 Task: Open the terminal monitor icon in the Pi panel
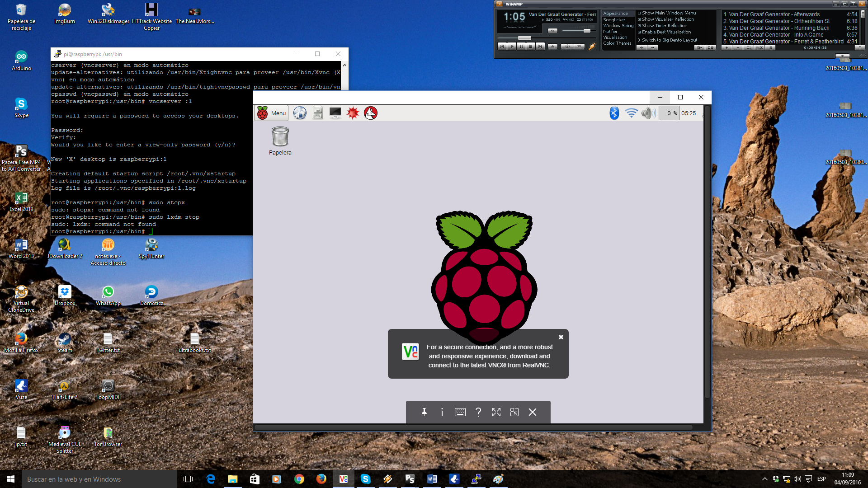(x=335, y=113)
